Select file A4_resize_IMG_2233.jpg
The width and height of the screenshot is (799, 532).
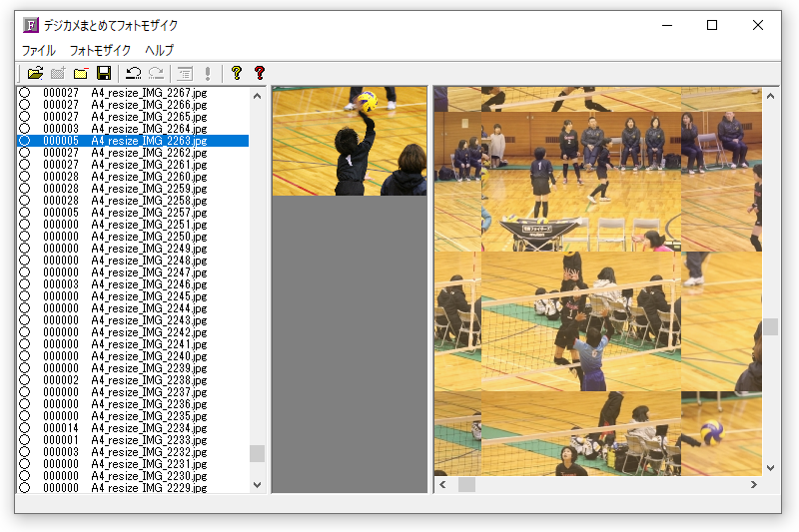[149, 439]
